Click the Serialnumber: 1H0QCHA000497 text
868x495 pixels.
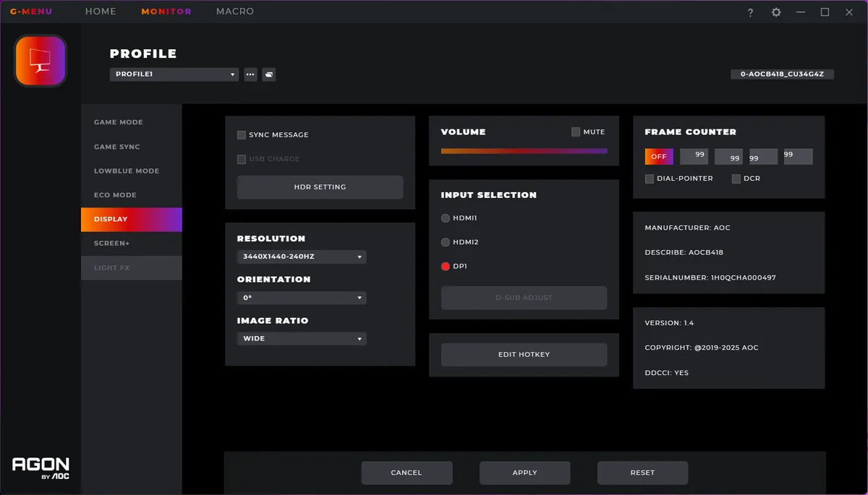710,277
